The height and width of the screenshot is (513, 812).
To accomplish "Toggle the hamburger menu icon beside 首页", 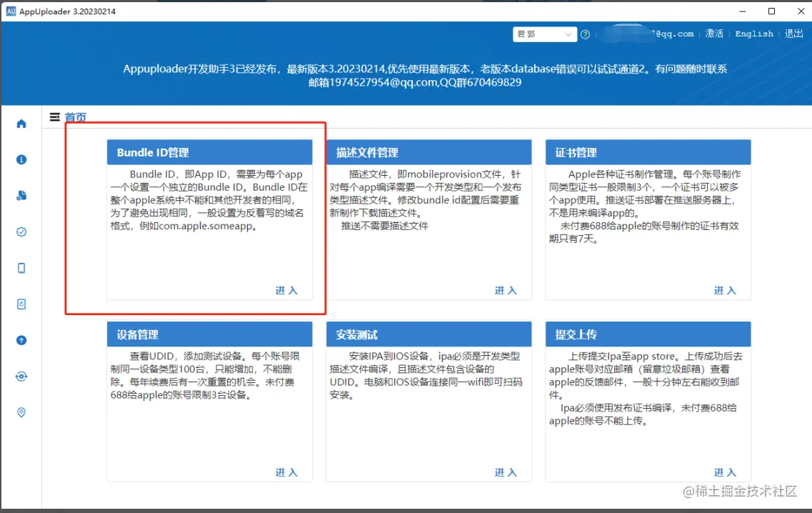I will pyautogui.click(x=54, y=117).
